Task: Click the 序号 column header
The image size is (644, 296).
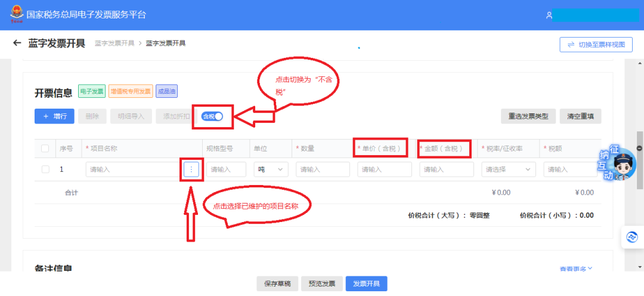Action: pyautogui.click(x=66, y=149)
